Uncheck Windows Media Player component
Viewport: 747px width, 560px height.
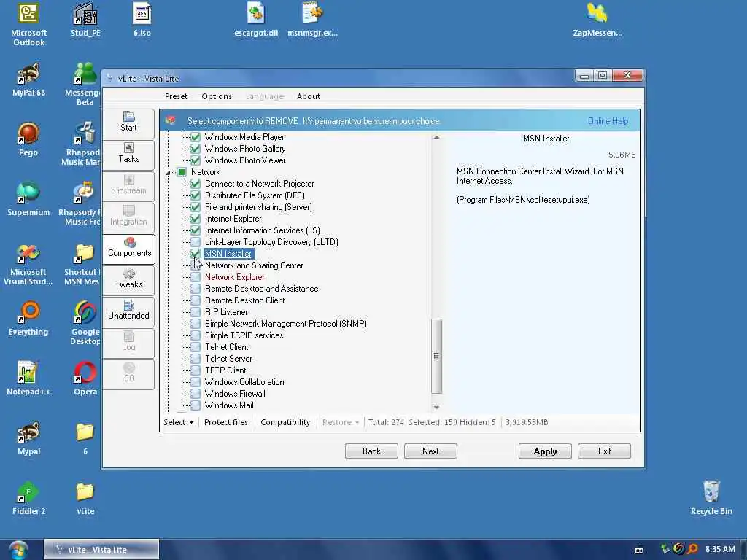point(196,137)
